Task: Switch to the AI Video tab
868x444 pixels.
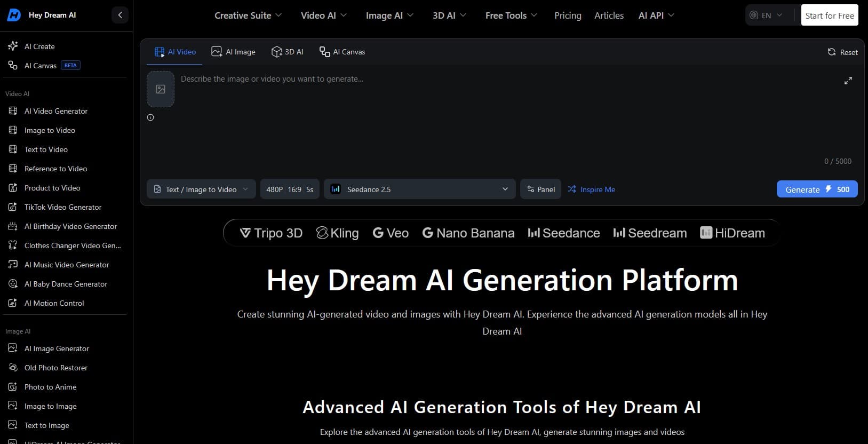Action: 175,52
